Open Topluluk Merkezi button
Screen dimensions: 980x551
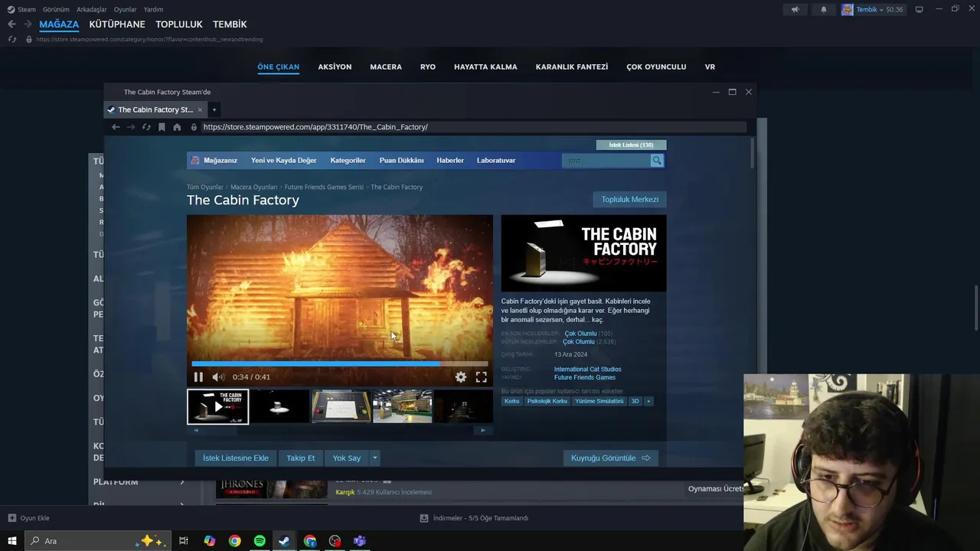pyautogui.click(x=629, y=200)
